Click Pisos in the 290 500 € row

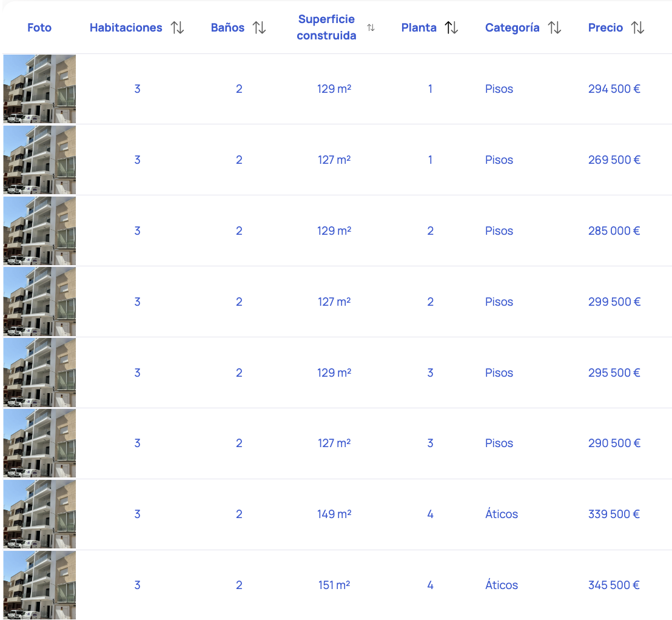click(499, 443)
